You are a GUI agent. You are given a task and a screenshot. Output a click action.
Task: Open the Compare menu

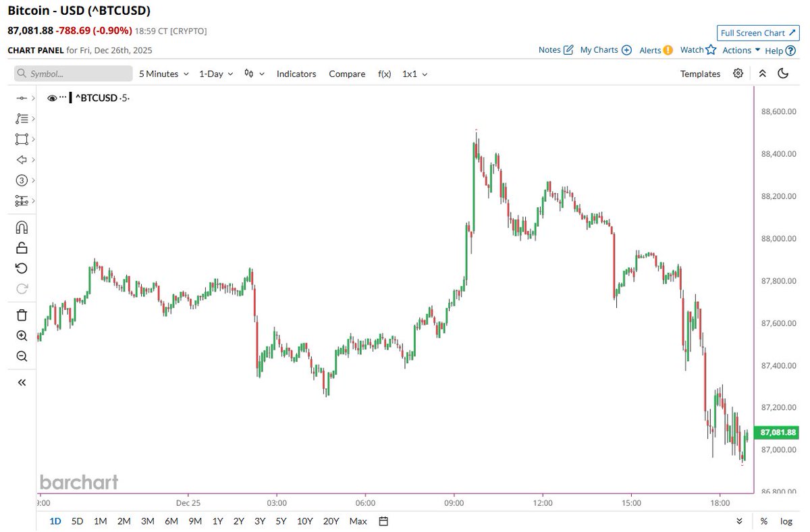(347, 74)
